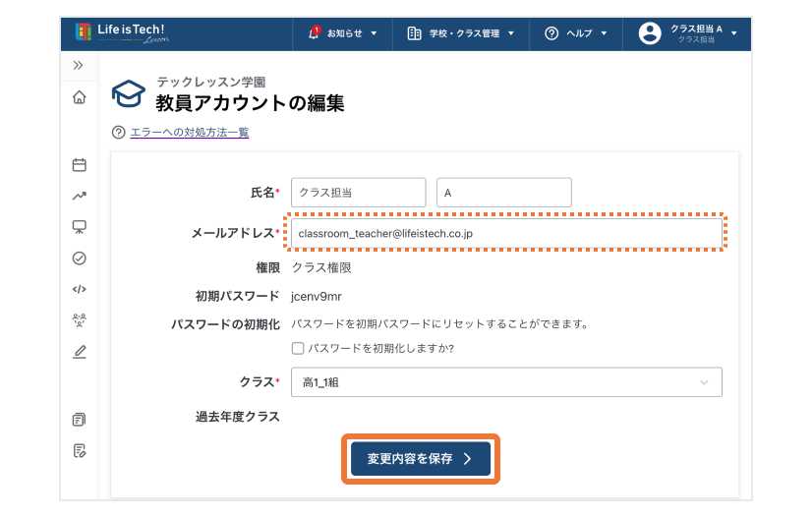Click the people group sidebar icon
Image resolution: width=812 pixels, height=517 pixels.
80,319
